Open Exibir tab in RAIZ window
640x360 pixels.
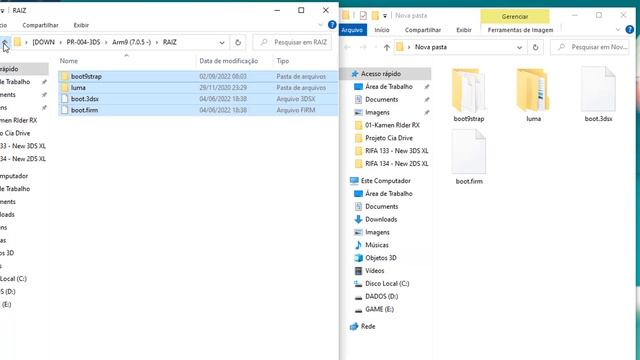[81, 25]
